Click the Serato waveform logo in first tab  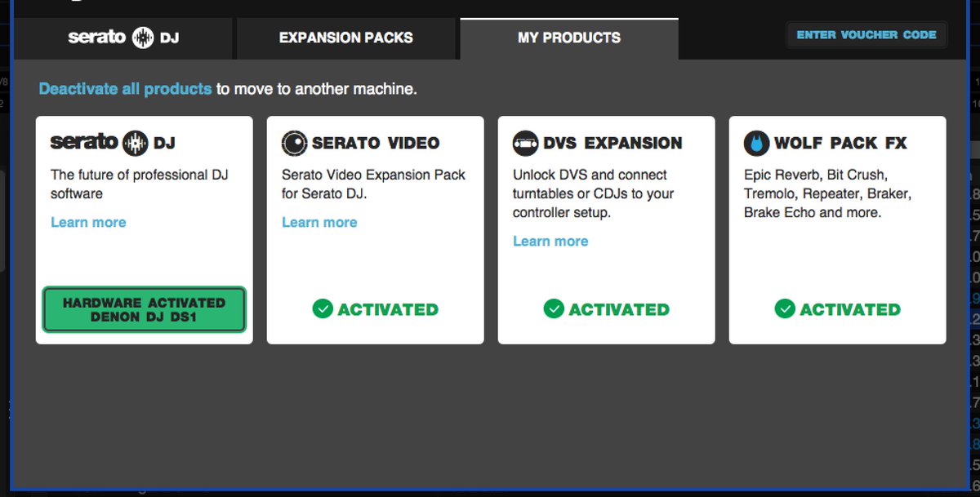144,38
